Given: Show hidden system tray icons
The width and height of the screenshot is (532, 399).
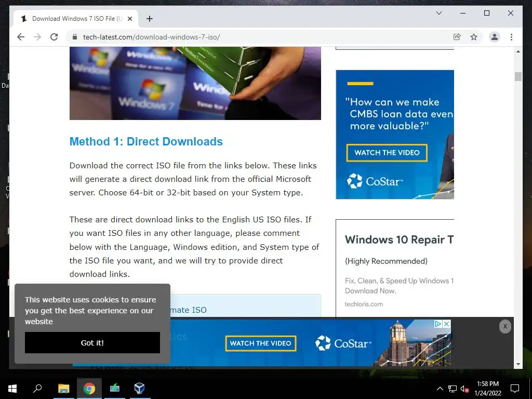Looking at the screenshot, I should tap(440, 389).
